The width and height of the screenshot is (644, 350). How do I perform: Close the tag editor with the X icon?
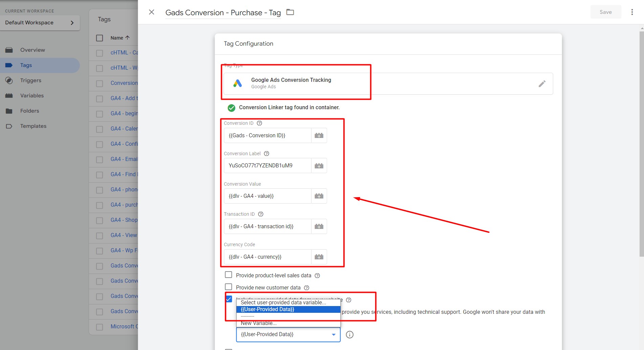[152, 12]
